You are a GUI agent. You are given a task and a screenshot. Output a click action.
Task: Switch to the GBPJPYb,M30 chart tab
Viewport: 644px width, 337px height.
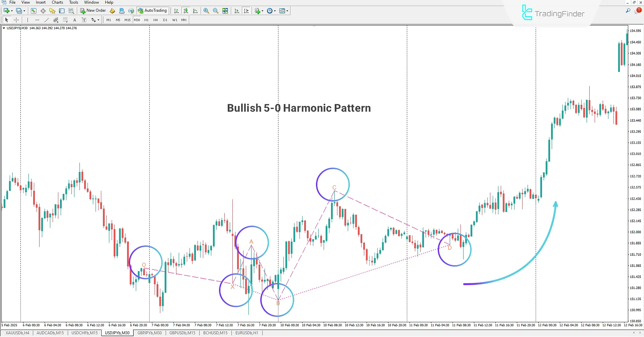(x=150, y=333)
